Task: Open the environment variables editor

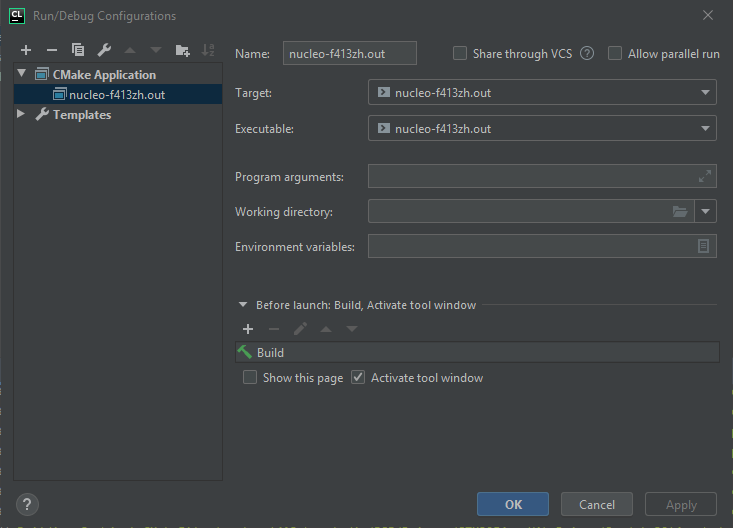Action: point(703,246)
